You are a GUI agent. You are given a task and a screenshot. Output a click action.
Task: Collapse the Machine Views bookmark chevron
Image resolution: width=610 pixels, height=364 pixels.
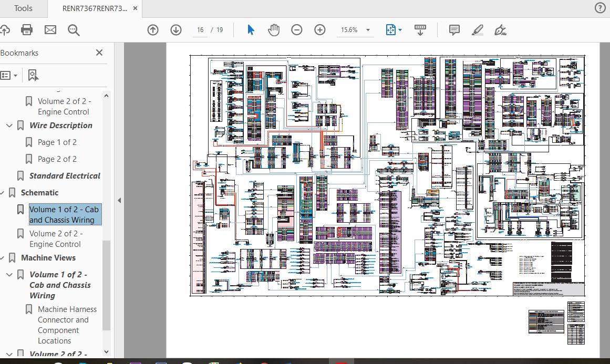click(x=2, y=258)
